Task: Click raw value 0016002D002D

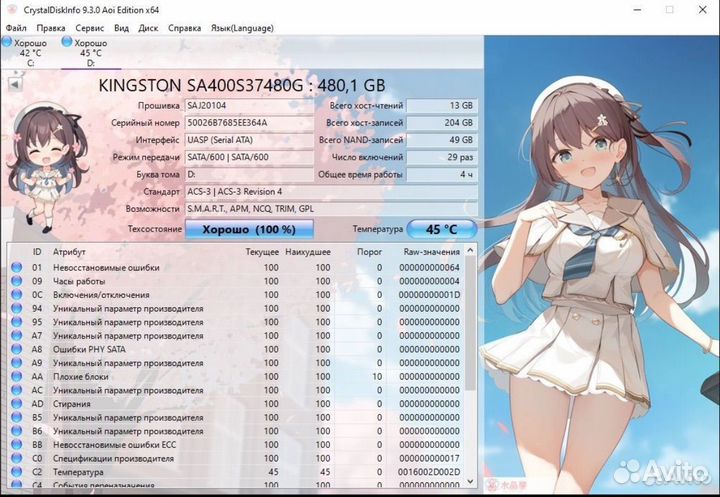Action: pos(429,472)
